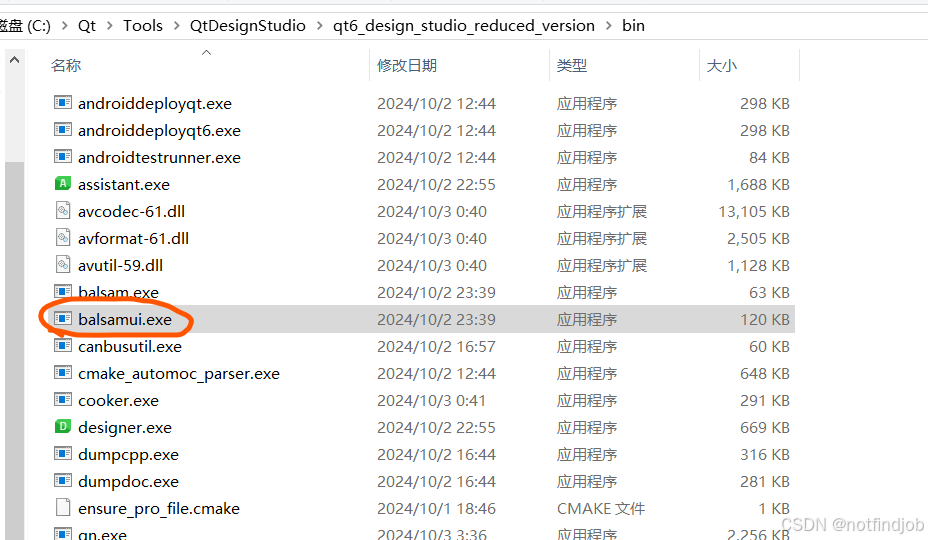The image size is (928, 540).
Task: Click the 648 KB size cell
Action: pyautogui.click(x=765, y=374)
